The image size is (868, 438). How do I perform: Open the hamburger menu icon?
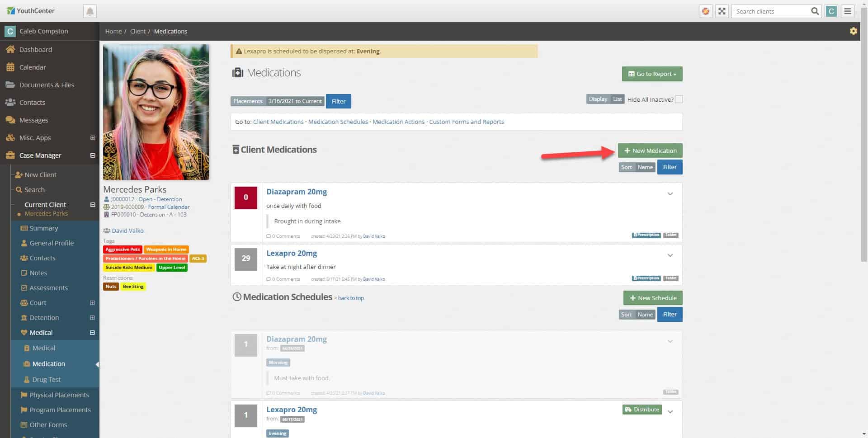tap(848, 11)
